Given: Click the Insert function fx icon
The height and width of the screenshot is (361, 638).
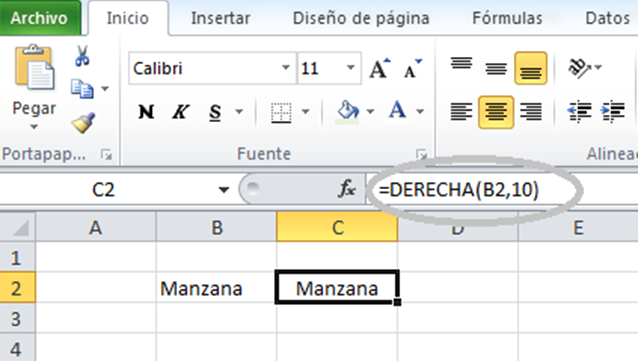Looking at the screenshot, I should click(347, 189).
